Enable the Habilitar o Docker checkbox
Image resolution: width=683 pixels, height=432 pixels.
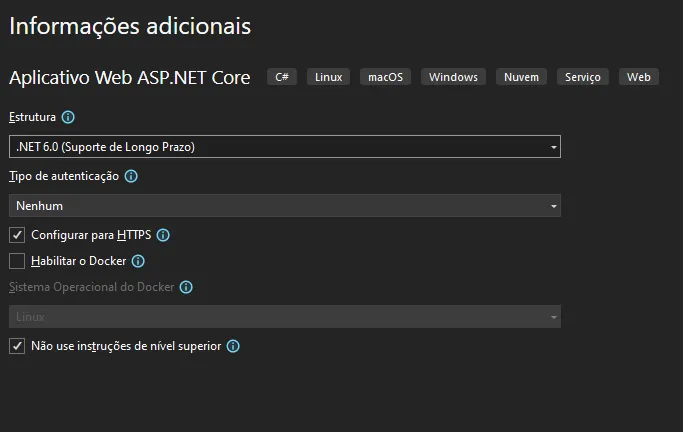(17, 261)
